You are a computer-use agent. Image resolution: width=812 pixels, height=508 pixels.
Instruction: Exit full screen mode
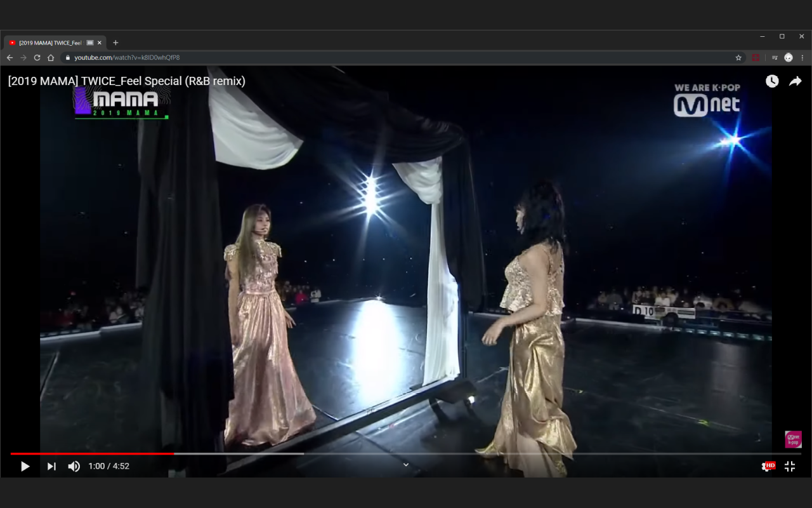[x=790, y=467]
